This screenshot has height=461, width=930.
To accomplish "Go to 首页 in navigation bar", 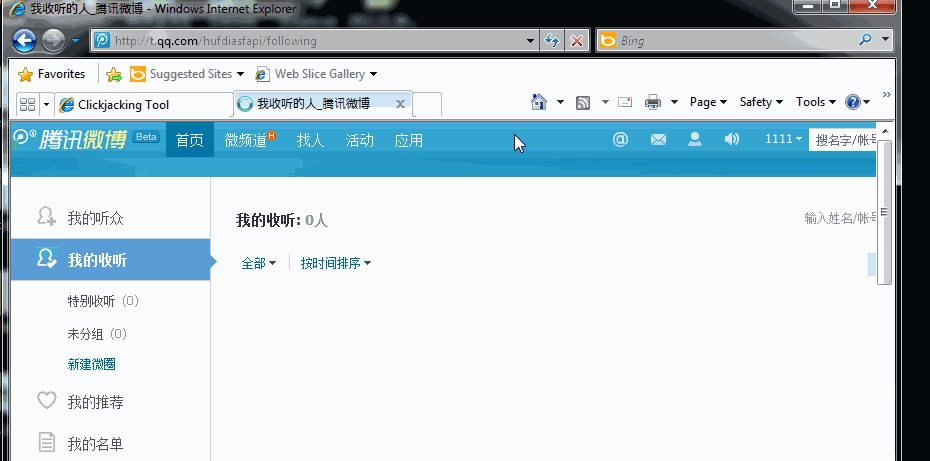I will click(x=190, y=140).
